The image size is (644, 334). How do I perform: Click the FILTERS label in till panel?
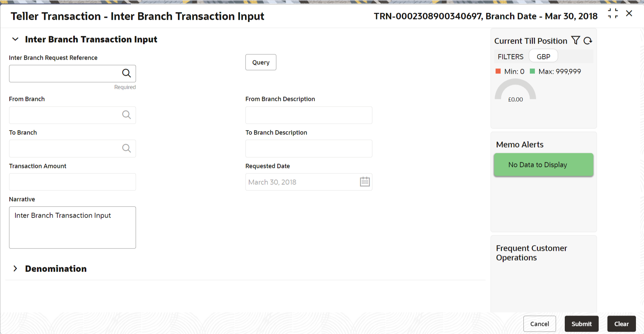510,57
